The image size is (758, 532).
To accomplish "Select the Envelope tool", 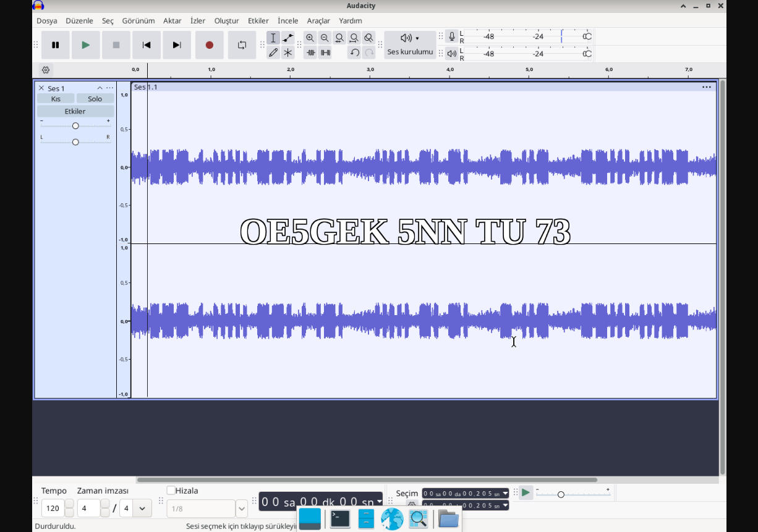I will point(288,38).
